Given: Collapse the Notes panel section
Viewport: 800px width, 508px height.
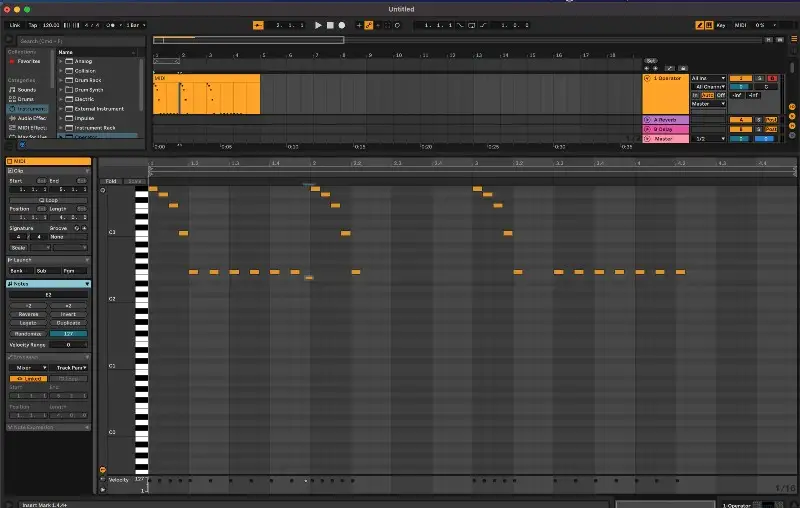Looking at the screenshot, I should [x=87, y=284].
